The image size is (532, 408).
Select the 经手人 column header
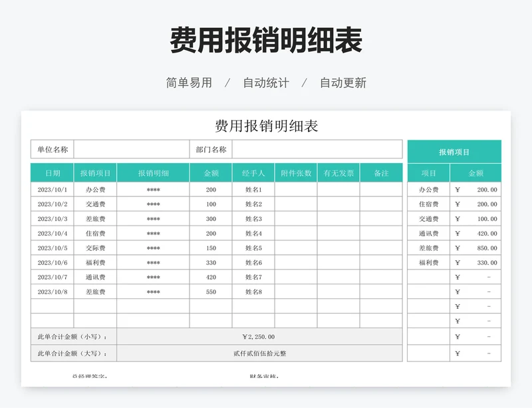pos(253,173)
